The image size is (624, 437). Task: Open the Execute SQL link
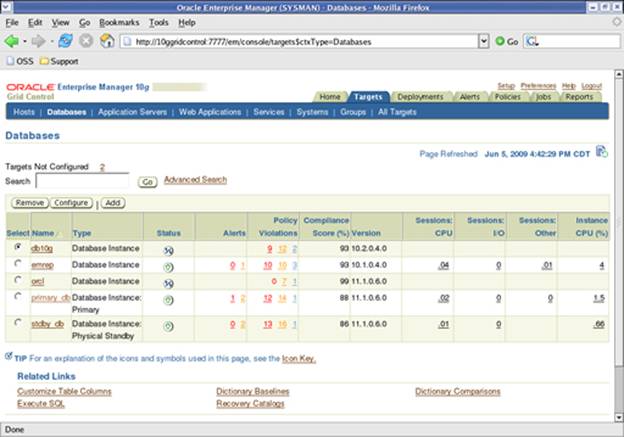click(x=41, y=404)
